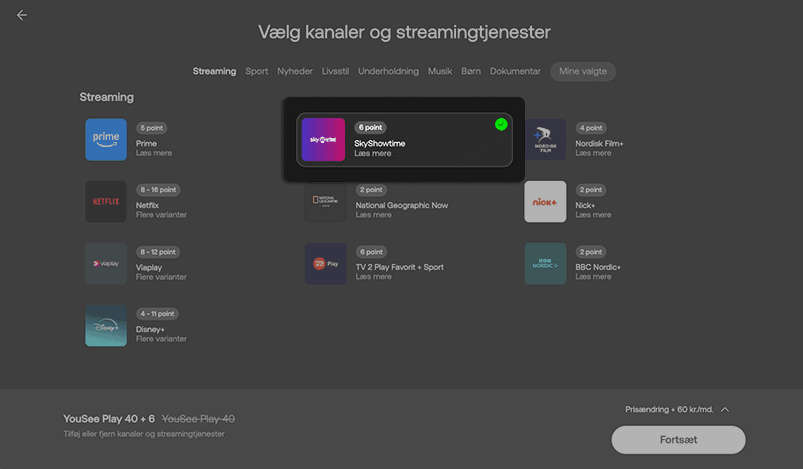The image size is (803, 469).
Task: Open Læs mere under Prime
Action: (154, 153)
